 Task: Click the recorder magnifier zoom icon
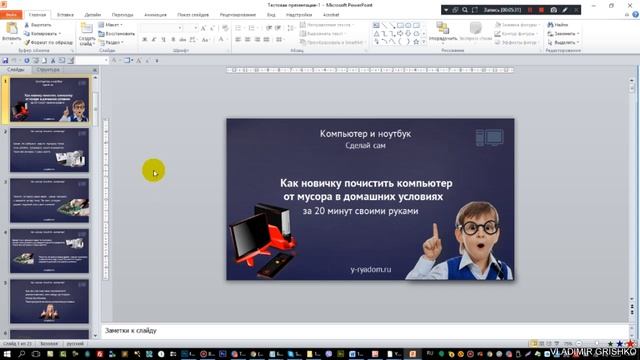[465, 10]
